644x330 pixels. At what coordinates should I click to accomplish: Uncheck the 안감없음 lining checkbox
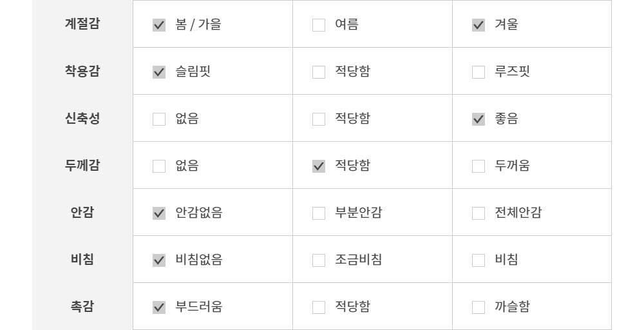[159, 213]
